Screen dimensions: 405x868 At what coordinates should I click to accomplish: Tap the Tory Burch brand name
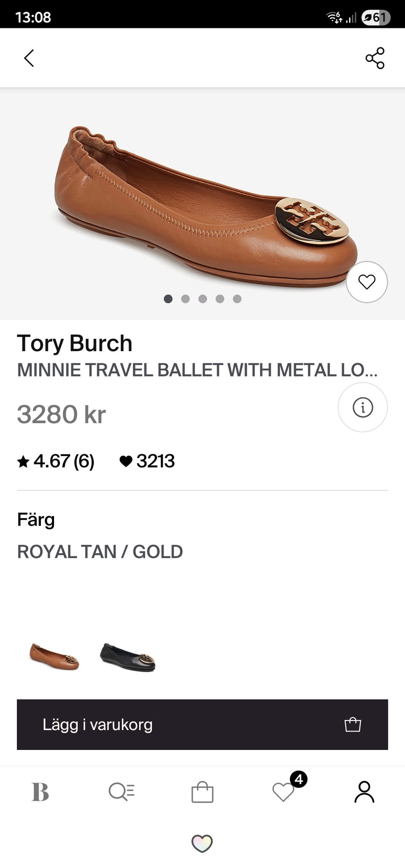click(75, 343)
